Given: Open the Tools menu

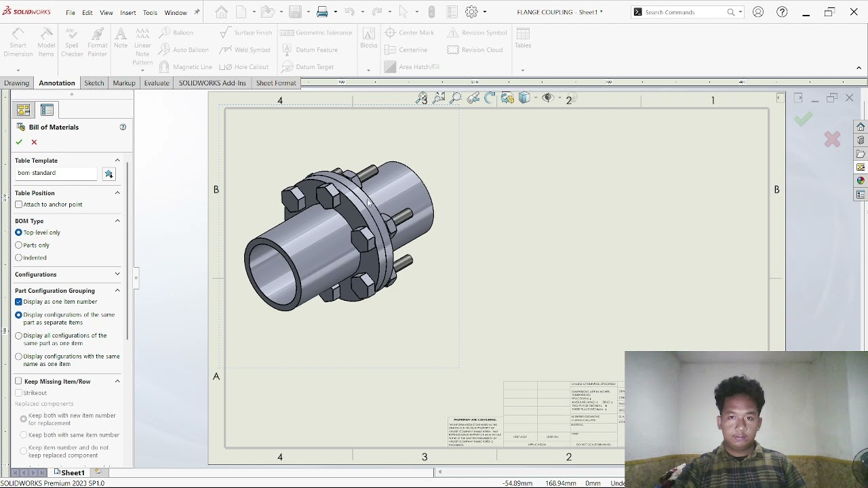Looking at the screenshot, I should click(150, 12).
